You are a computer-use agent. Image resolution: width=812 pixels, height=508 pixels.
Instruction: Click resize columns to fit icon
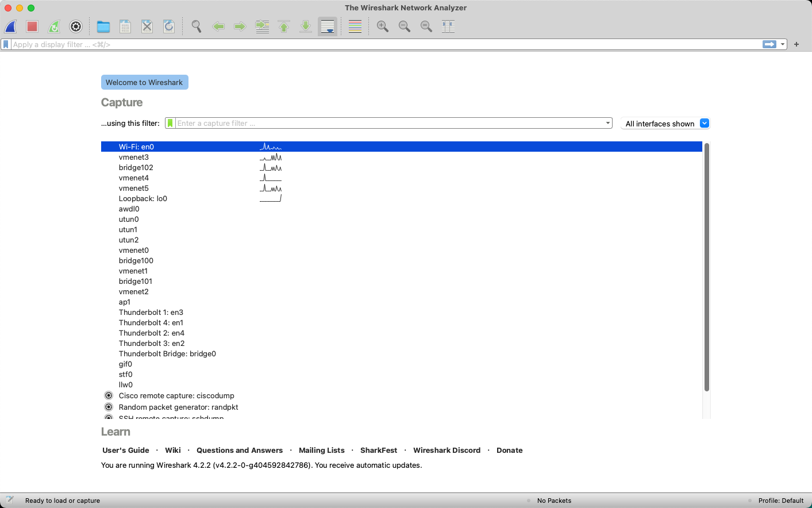click(x=448, y=26)
